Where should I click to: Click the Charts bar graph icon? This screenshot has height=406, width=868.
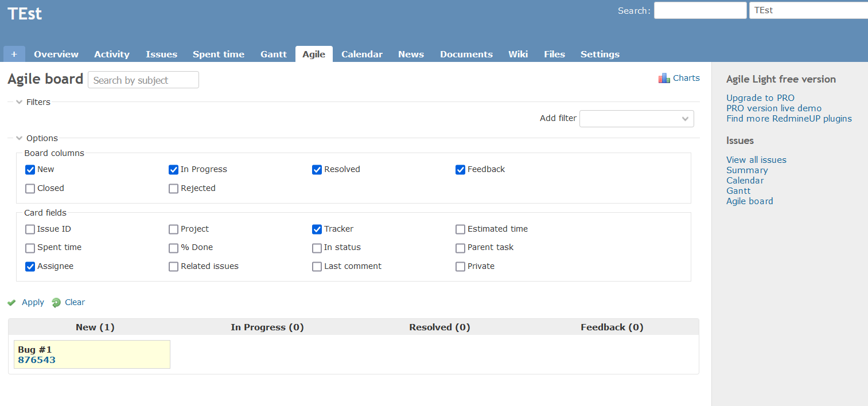point(664,79)
